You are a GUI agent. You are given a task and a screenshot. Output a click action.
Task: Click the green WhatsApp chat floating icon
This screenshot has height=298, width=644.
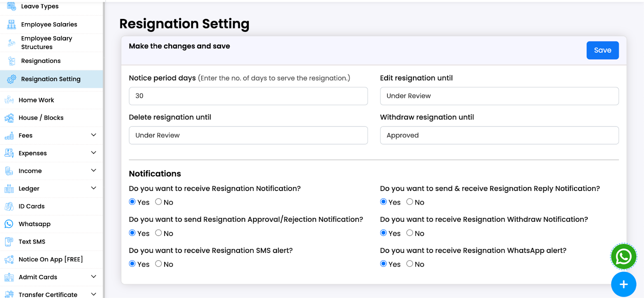click(623, 257)
